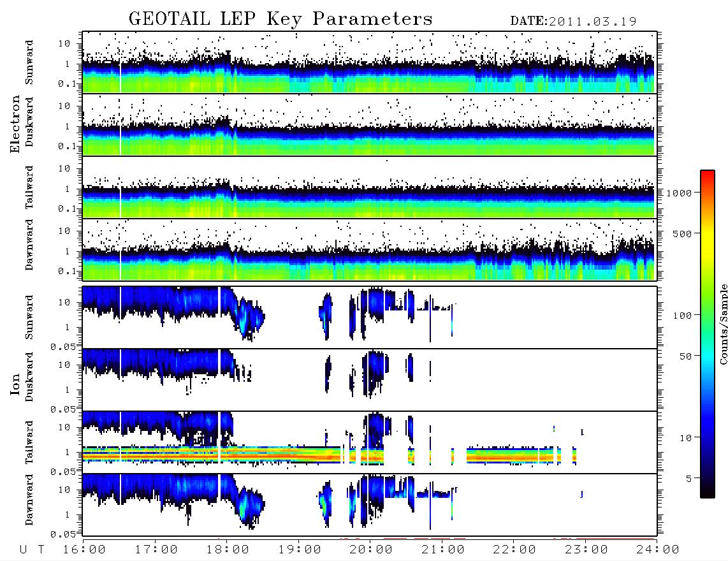Click the 16:00 time tick label
The width and height of the screenshot is (728, 561).
click(84, 550)
